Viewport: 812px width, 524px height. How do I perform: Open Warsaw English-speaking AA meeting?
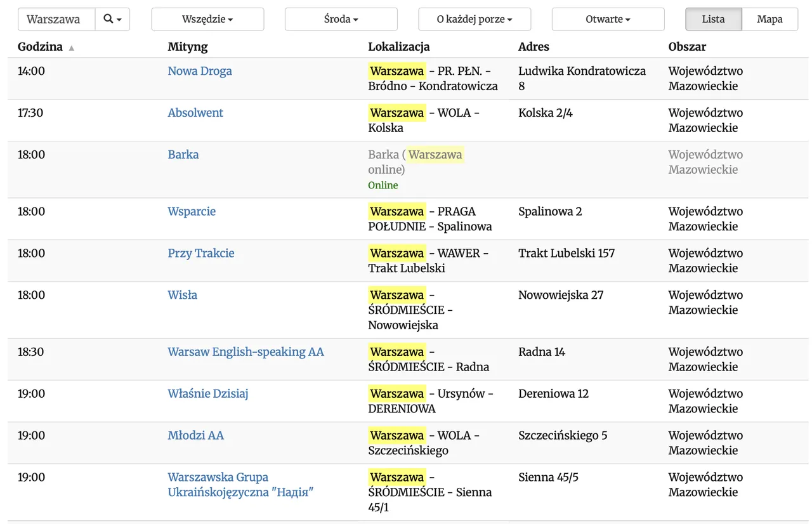(246, 352)
